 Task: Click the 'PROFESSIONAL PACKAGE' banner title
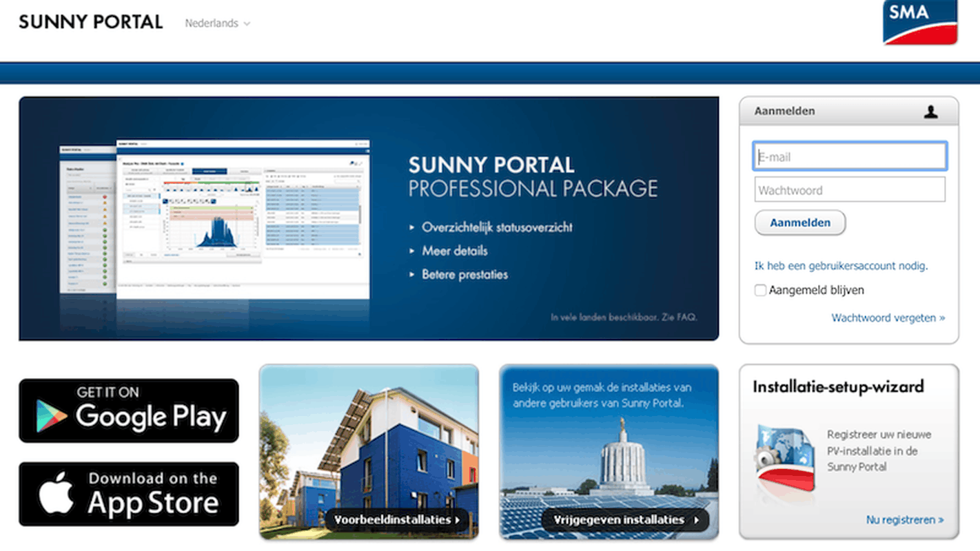coord(533,188)
